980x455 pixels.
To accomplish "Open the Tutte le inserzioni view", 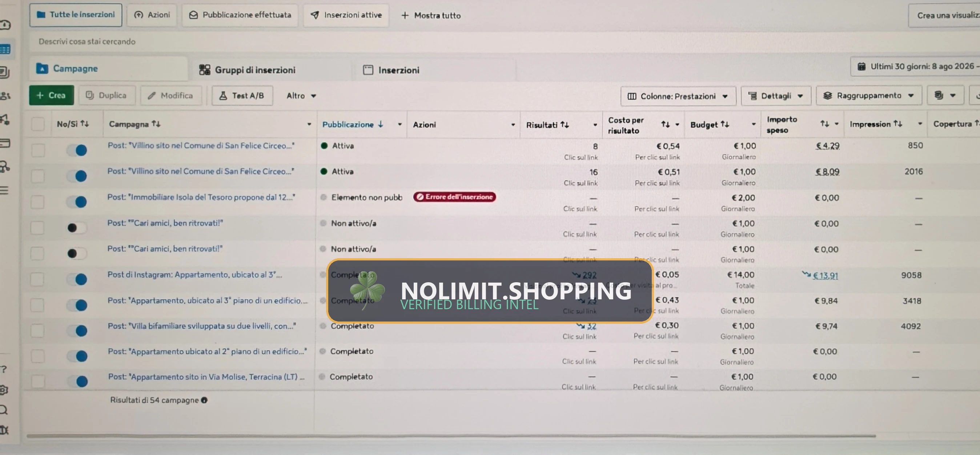I will coord(75,15).
